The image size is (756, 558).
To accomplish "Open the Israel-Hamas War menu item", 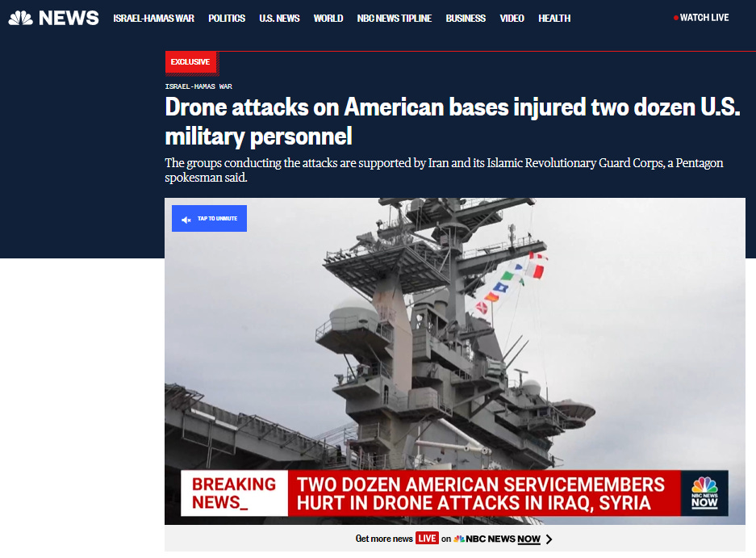I will [154, 19].
